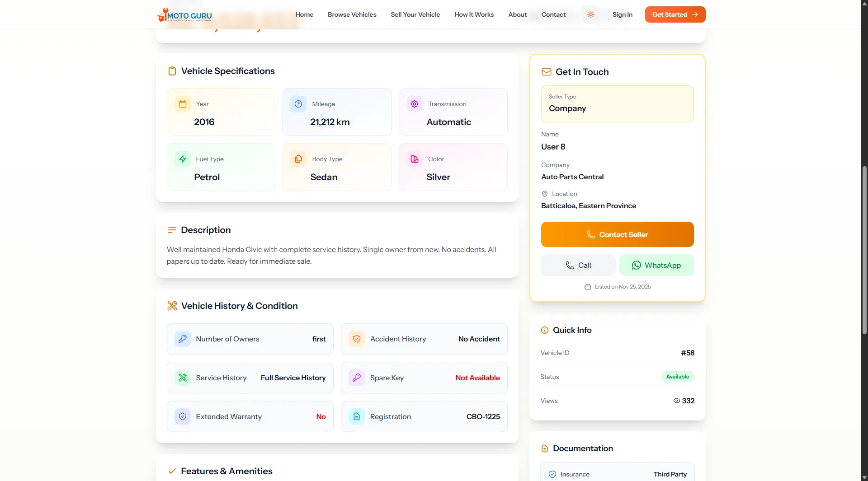Click the Get Started button

click(x=675, y=14)
